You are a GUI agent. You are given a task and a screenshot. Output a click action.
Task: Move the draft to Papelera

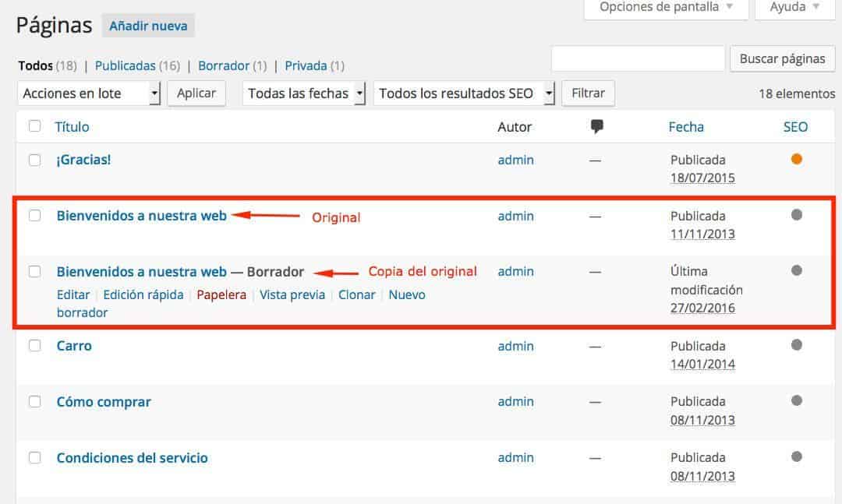tap(221, 294)
